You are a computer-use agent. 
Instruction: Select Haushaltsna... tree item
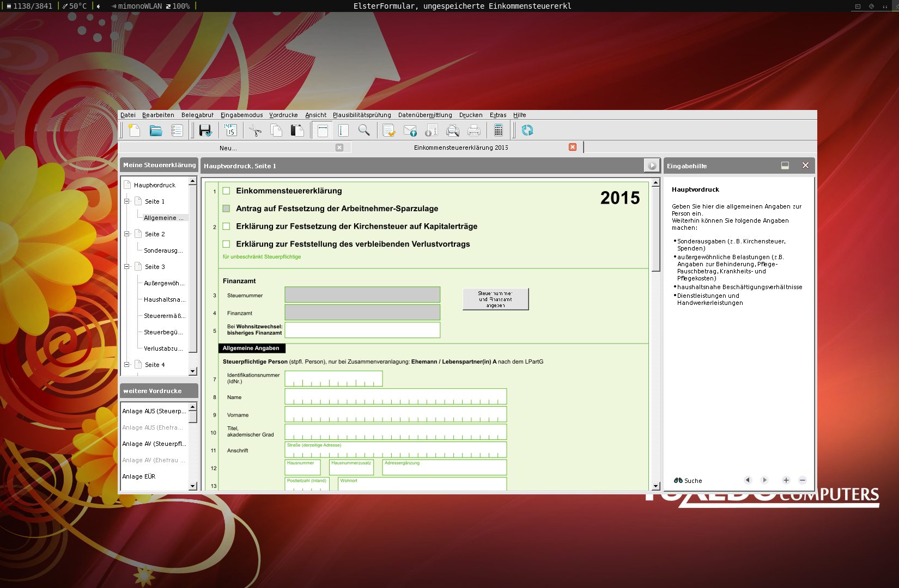[x=165, y=299]
